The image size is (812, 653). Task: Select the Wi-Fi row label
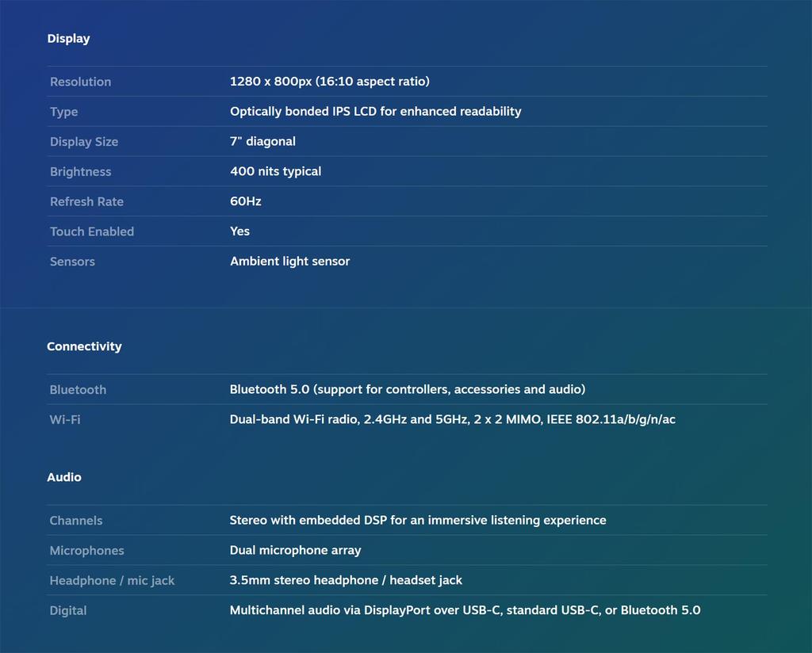pyautogui.click(x=65, y=420)
